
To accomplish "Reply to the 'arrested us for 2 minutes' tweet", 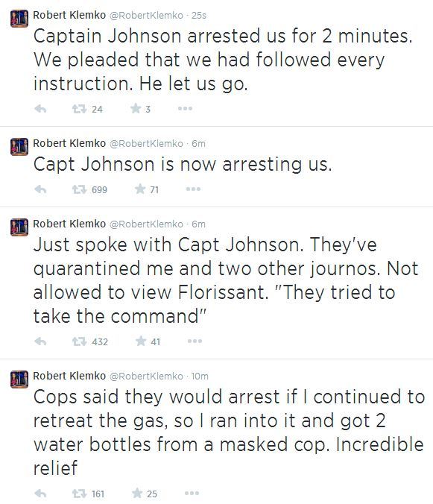I will 40,109.
